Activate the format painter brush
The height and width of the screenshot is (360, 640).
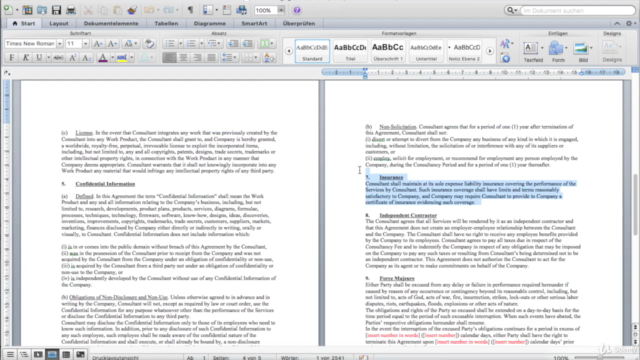[x=131, y=10]
